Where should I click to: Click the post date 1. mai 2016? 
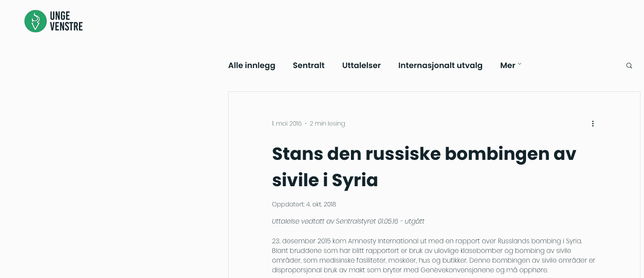pyautogui.click(x=287, y=124)
